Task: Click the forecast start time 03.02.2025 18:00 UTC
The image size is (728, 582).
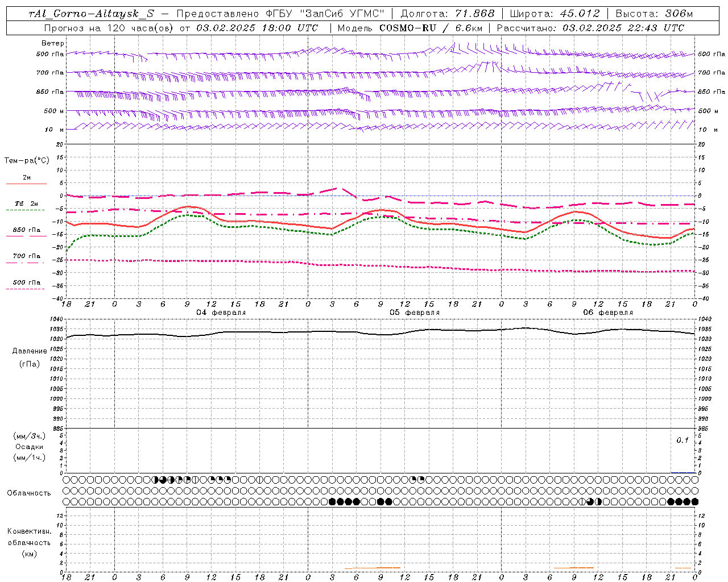Action: point(257,28)
